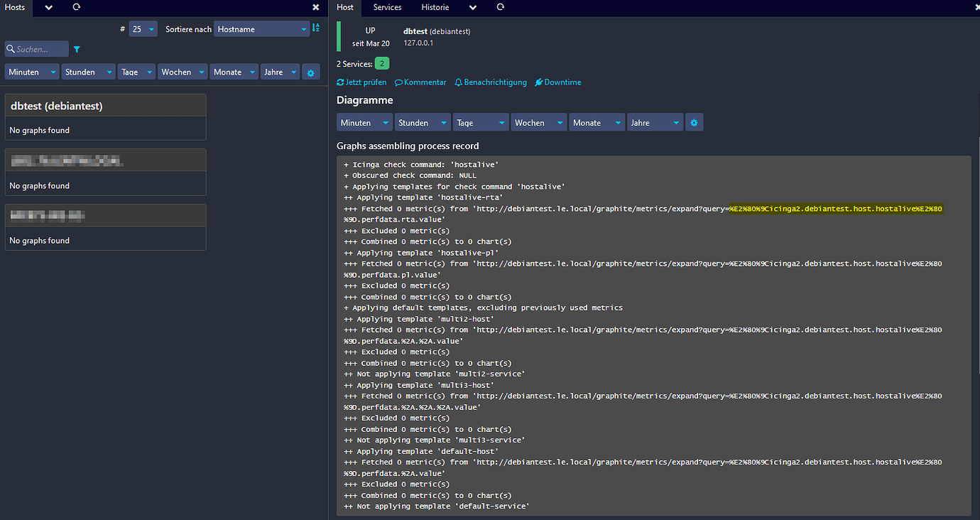
Task: Open the Stunden dropdown under Diagramme
Action: [x=423, y=123]
